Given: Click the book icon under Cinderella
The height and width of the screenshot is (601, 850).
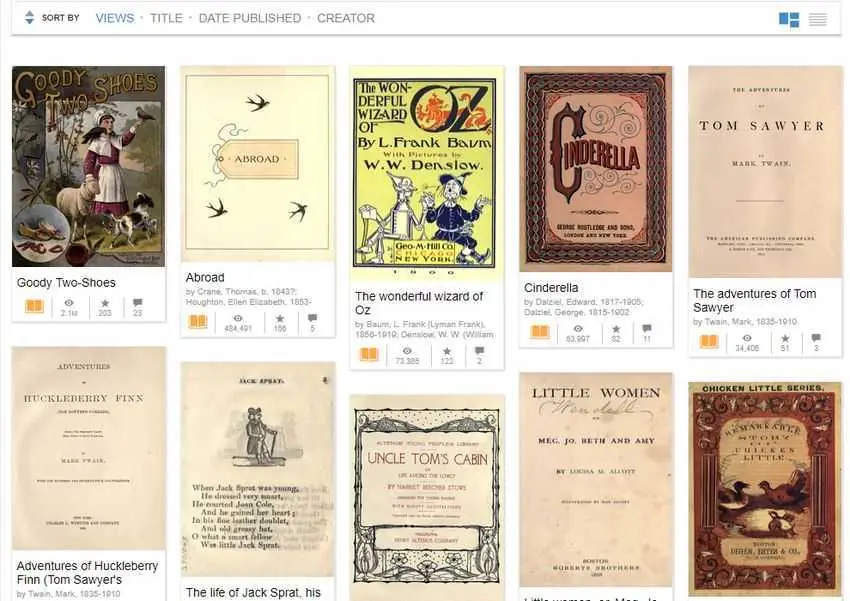Looking at the screenshot, I should point(540,332).
